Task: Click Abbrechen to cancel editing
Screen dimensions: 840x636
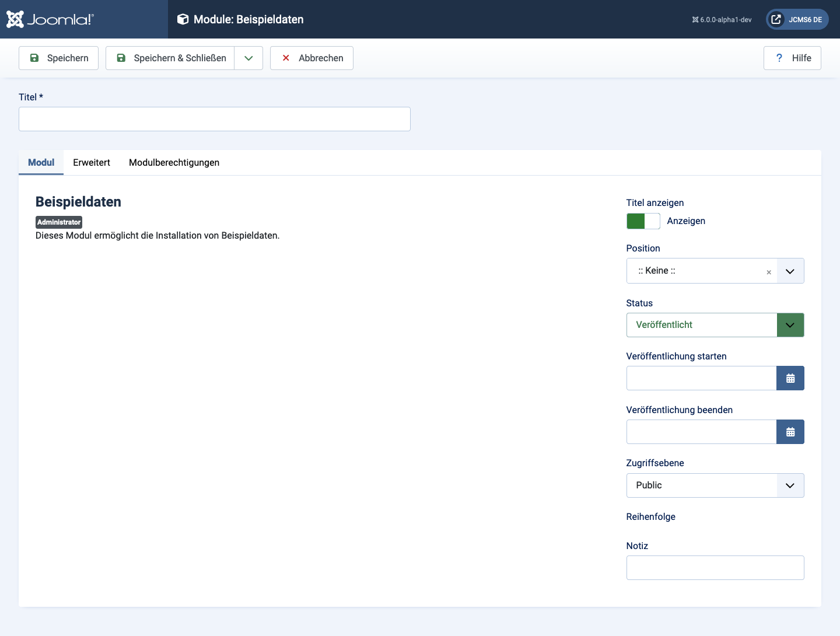Action: tap(311, 58)
